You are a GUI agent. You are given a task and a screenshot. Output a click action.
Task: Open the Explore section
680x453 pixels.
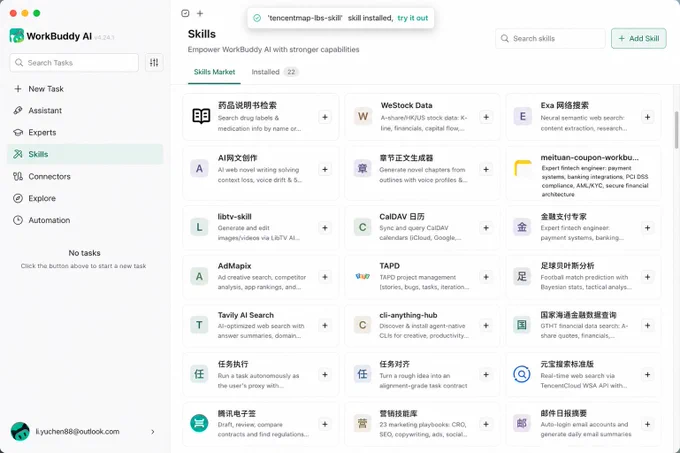click(85, 198)
